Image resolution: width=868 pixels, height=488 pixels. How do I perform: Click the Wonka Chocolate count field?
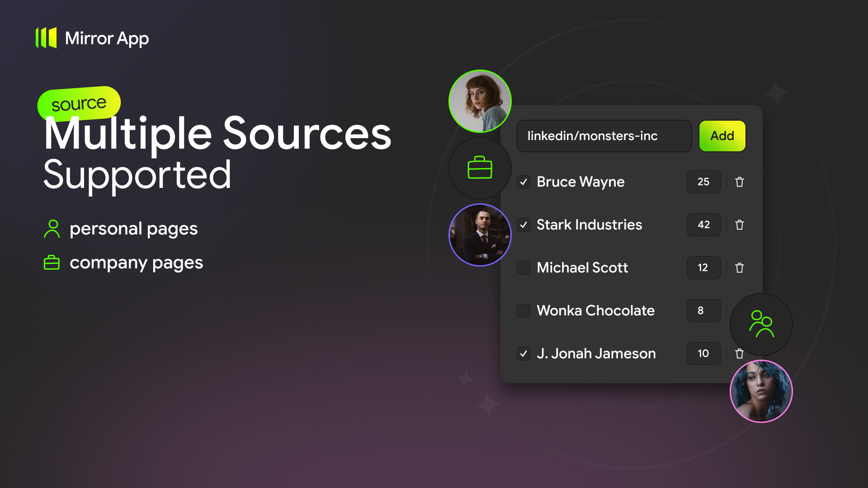(703, 311)
